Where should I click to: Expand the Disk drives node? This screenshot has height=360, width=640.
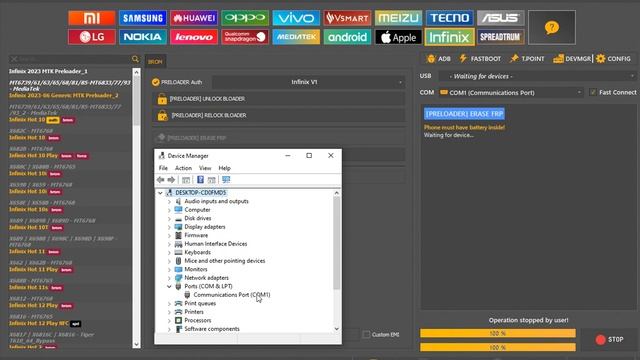[169, 218]
